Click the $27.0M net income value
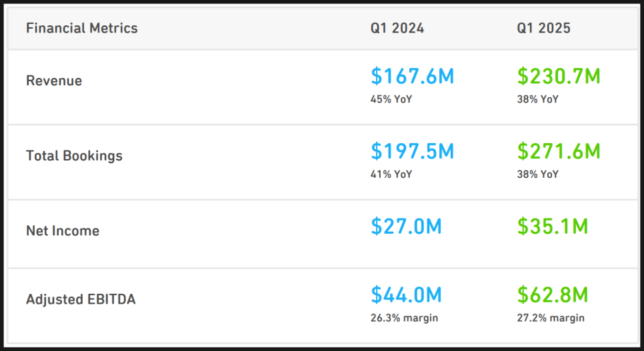Image resolution: width=644 pixels, height=351 pixels. (406, 226)
